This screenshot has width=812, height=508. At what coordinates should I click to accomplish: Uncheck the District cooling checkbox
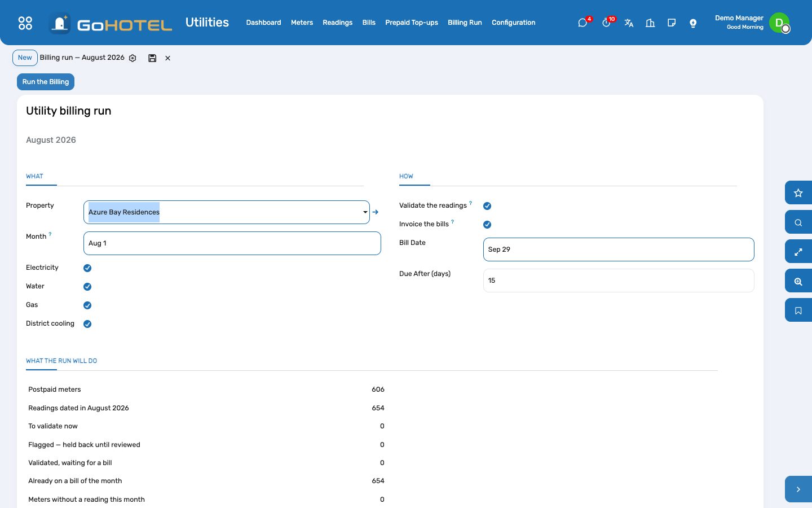(87, 324)
